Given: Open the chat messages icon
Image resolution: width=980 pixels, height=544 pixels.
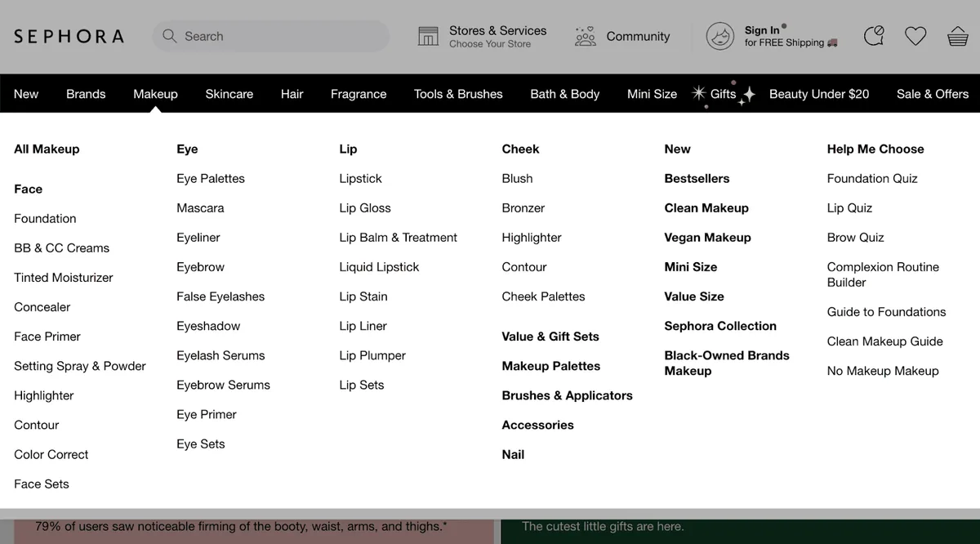Looking at the screenshot, I should click(x=874, y=36).
